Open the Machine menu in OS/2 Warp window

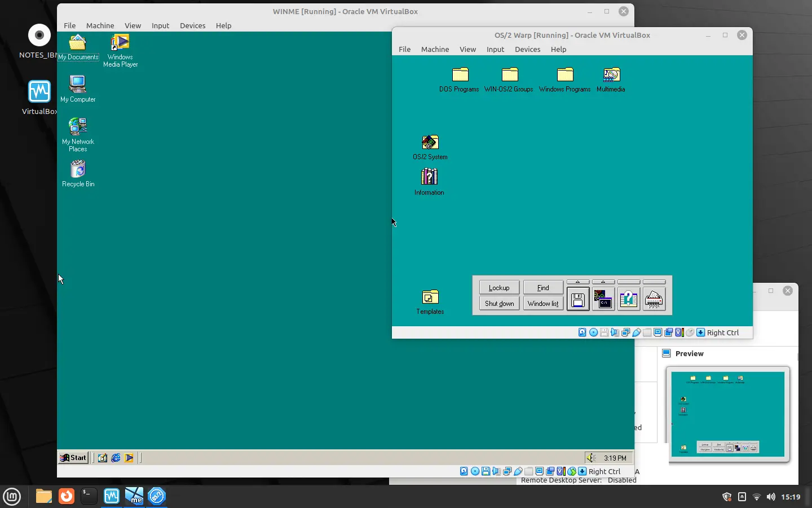(435, 49)
